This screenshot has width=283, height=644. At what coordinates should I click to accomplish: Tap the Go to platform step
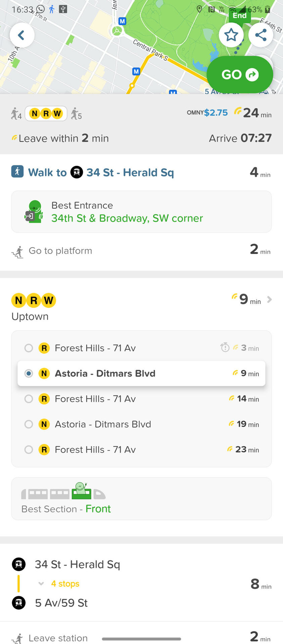point(60,251)
